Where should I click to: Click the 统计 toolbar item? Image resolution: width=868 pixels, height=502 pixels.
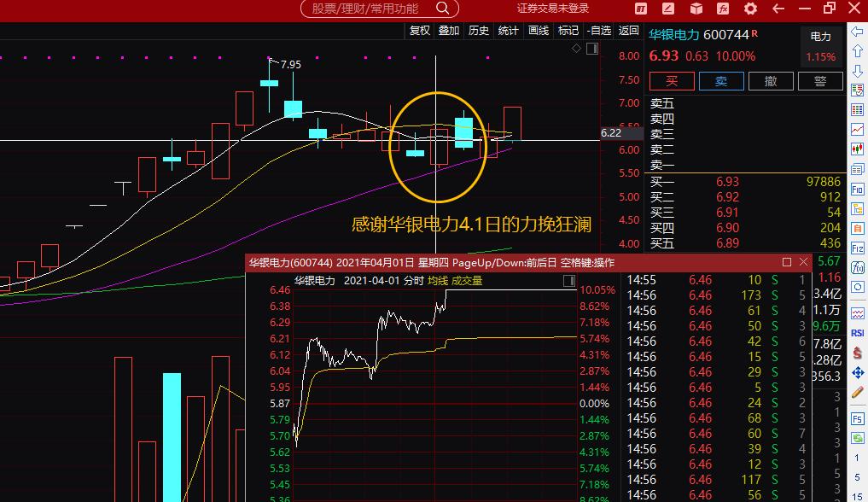[x=508, y=31]
